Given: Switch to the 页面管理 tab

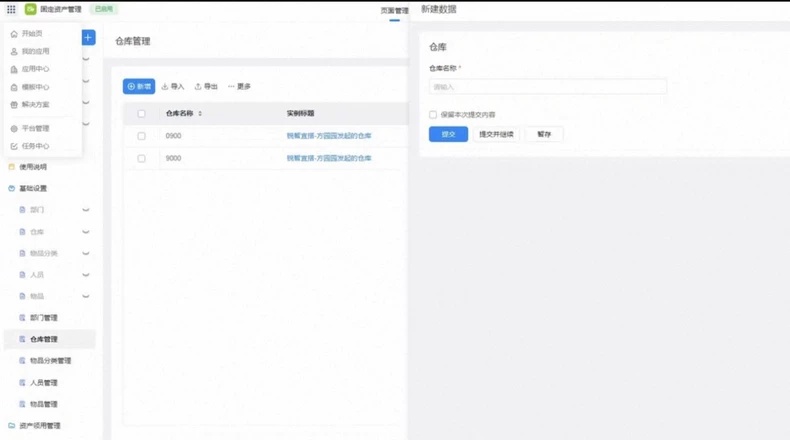Looking at the screenshot, I should click(394, 11).
